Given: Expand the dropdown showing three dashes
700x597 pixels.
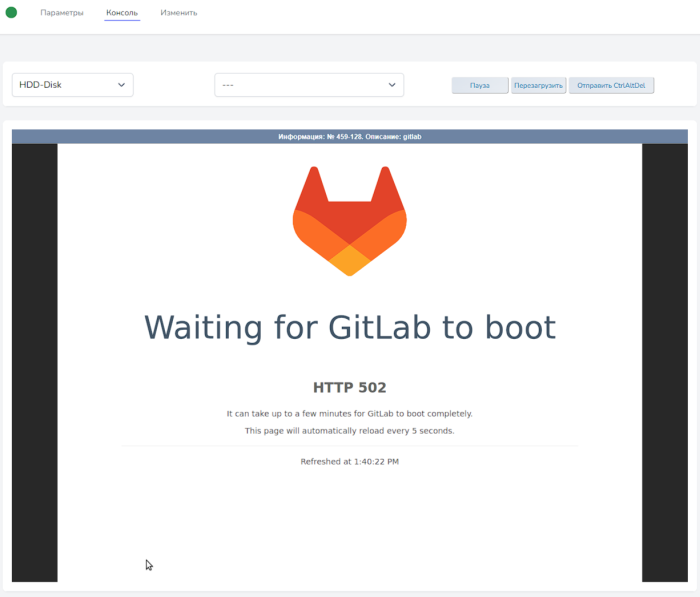Looking at the screenshot, I should tap(308, 85).
